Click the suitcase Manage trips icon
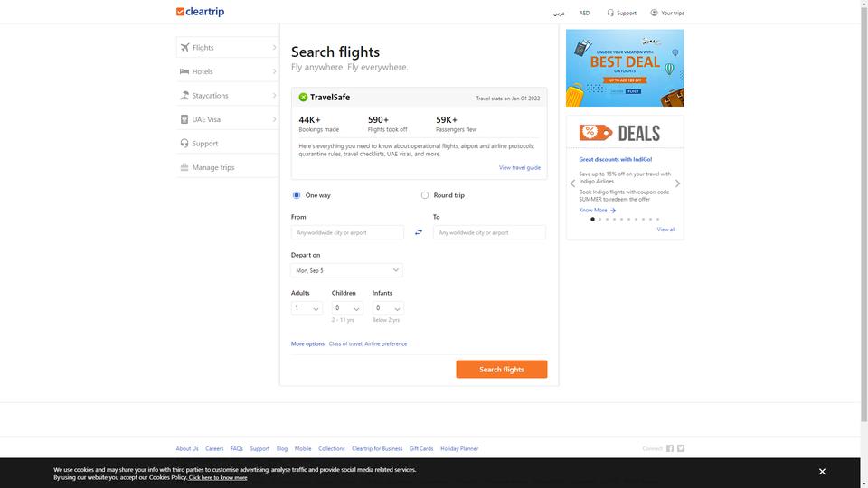Image resolution: width=868 pixels, height=488 pixels. (184, 167)
